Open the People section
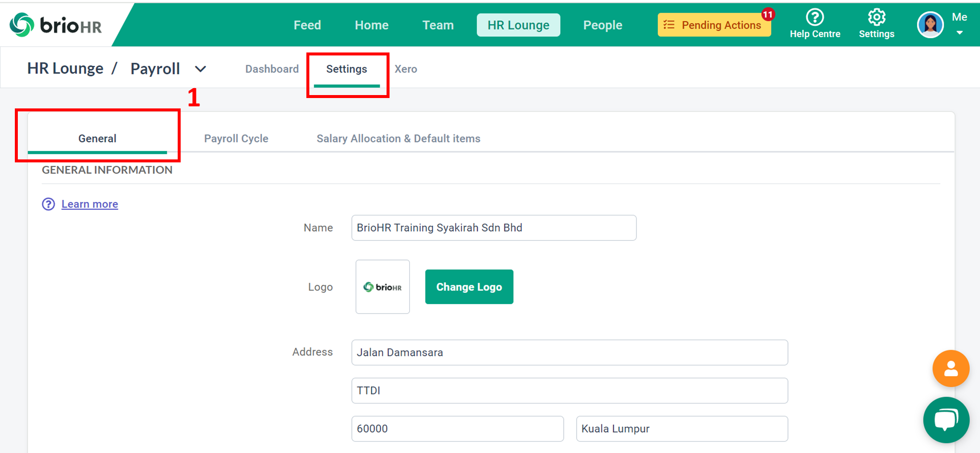 click(602, 25)
